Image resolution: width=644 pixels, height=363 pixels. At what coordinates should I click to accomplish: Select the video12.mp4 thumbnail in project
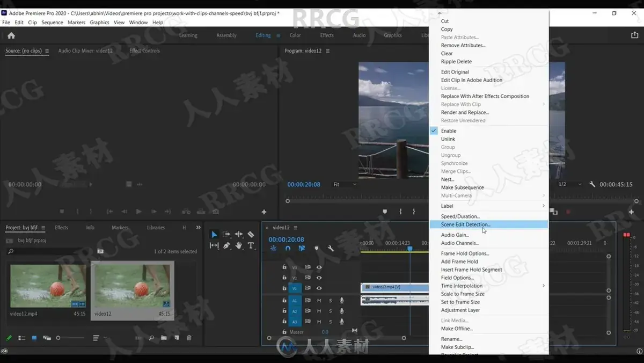48,286
